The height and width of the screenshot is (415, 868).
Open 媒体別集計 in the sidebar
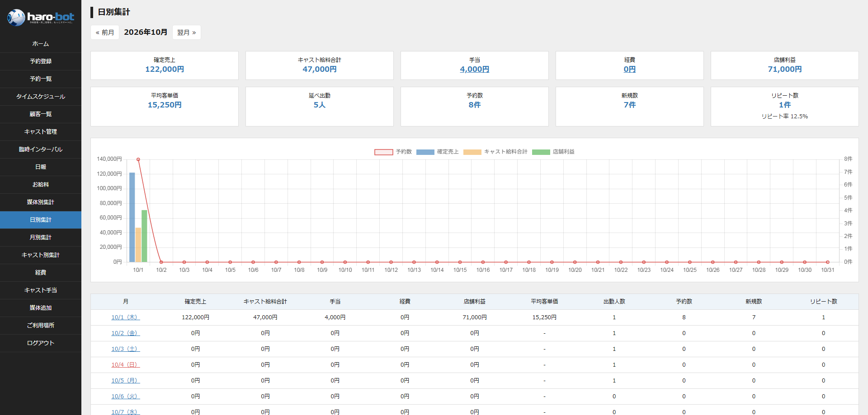(41, 202)
